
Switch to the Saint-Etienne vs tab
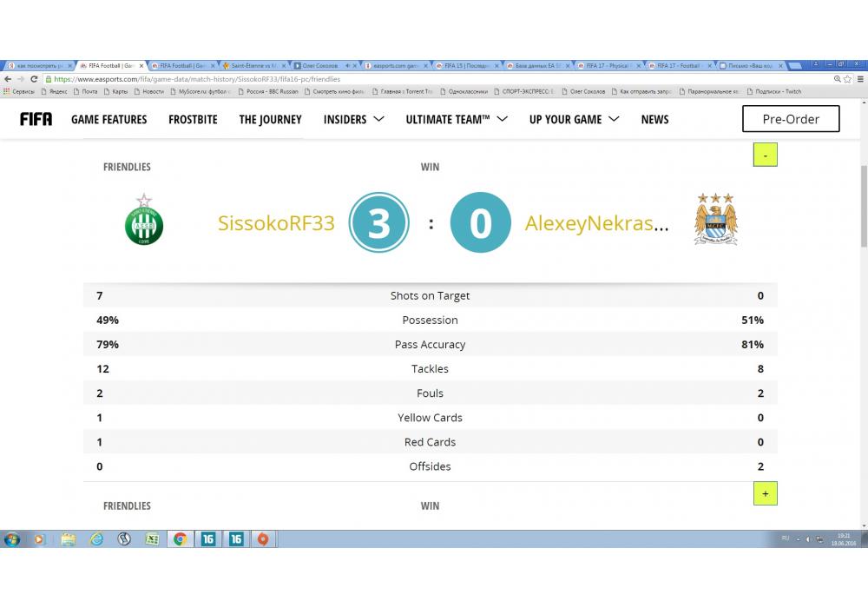click(253, 65)
